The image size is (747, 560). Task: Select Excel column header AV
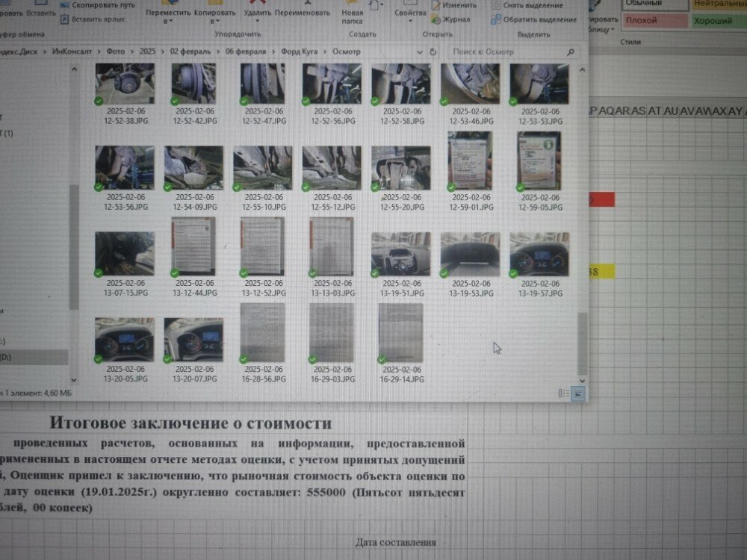tap(687, 111)
